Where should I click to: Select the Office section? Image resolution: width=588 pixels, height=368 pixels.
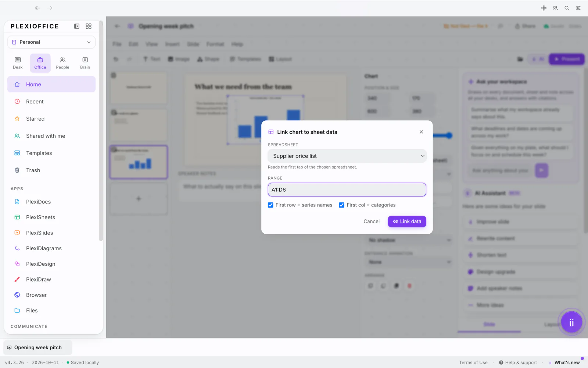40,63
